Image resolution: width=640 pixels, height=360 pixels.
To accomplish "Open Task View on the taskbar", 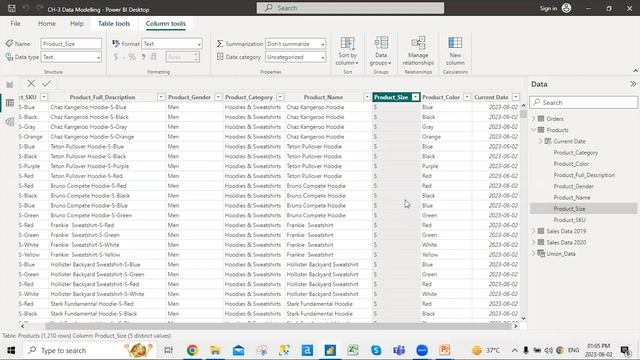I will [168, 350].
